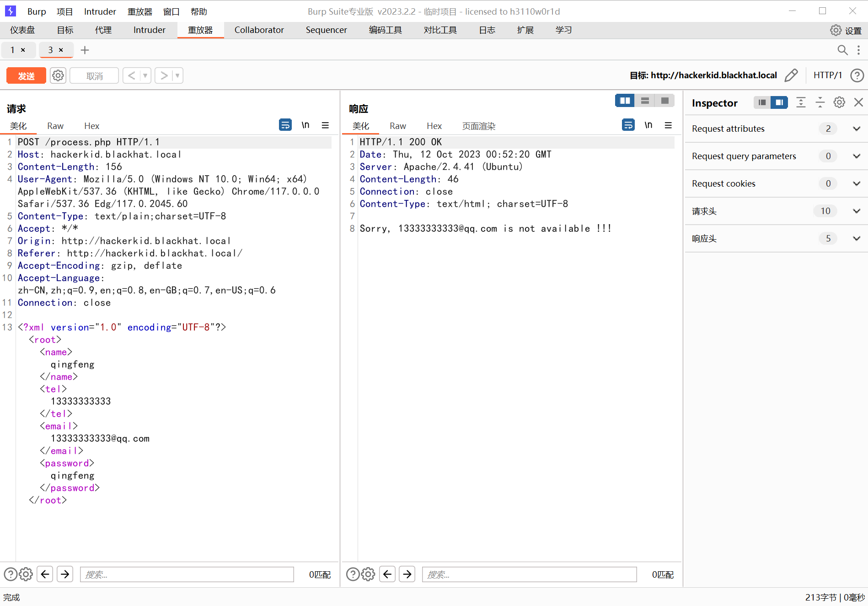Open the Collaborator tab
The image size is (868, 606).
pyautogui.click(x=259, y=30)
